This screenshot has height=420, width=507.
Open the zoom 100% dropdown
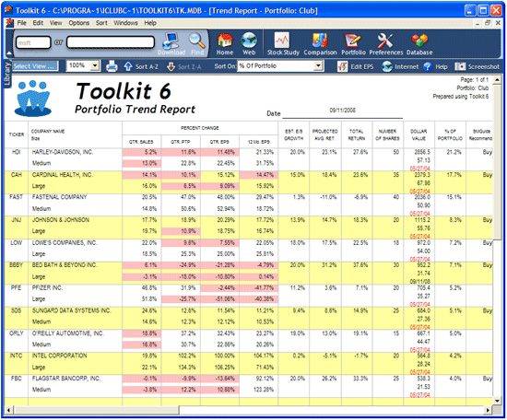(95, 66)
